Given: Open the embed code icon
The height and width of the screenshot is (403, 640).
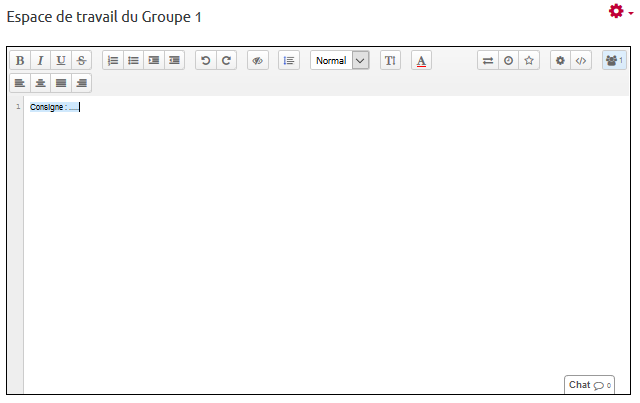Looking at the screenshot, I should click(581, 61).
